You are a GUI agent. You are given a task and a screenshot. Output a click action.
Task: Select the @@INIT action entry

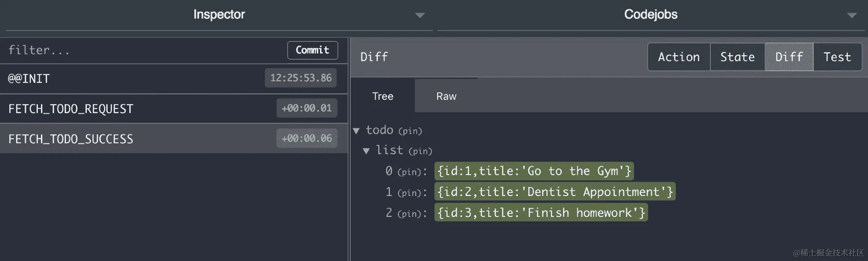(174, 78)
